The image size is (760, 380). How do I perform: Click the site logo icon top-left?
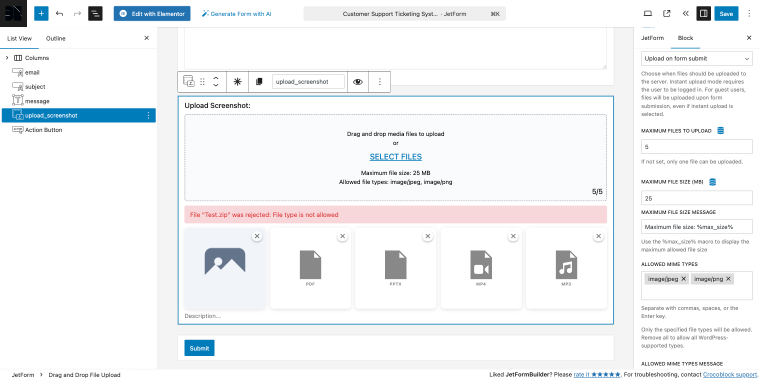(x=14, y=14)
